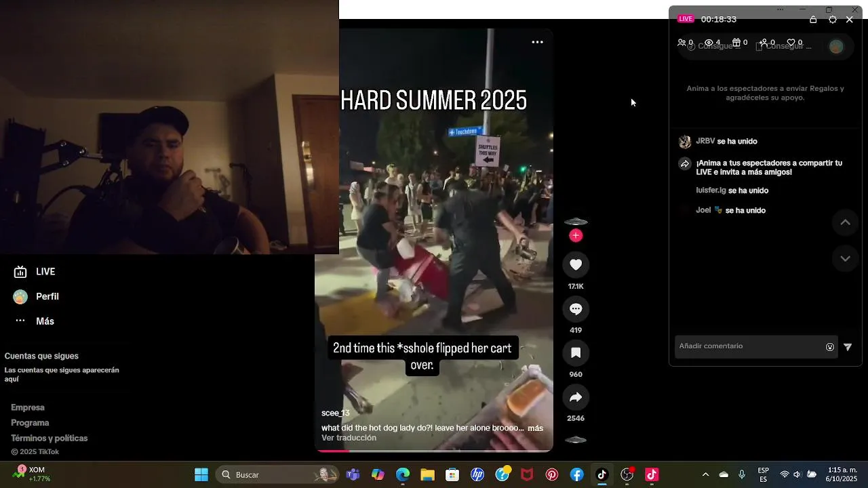
Task: Click the webcam overlay preview
Action: coord(170,127)
